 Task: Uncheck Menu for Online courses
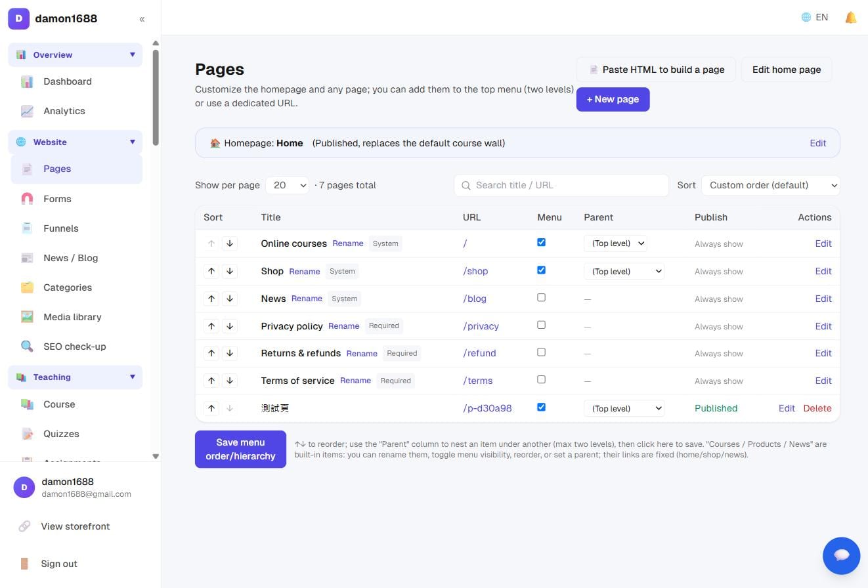(x=541, y=242)
